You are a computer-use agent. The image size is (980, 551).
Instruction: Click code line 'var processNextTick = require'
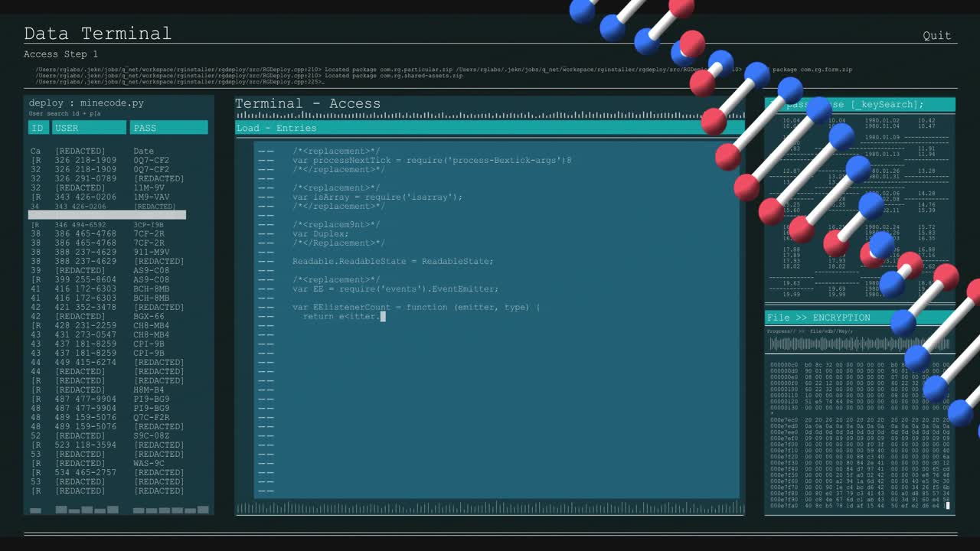click(432, 160)
